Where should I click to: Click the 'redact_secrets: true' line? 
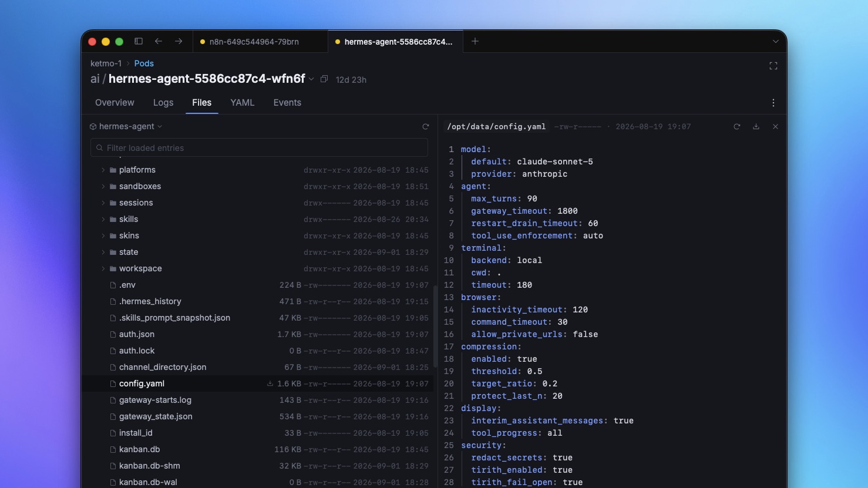pos(522,457)
